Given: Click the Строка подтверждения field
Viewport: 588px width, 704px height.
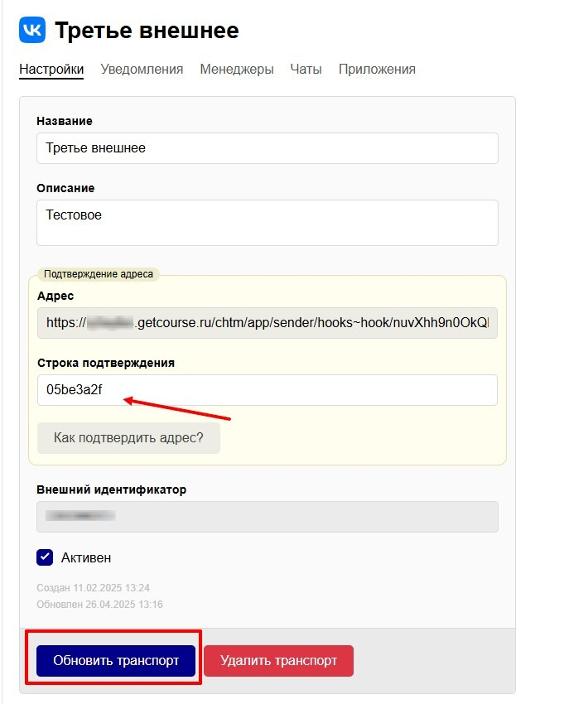Looking at the screenshot, I should [x=267, y=390].
